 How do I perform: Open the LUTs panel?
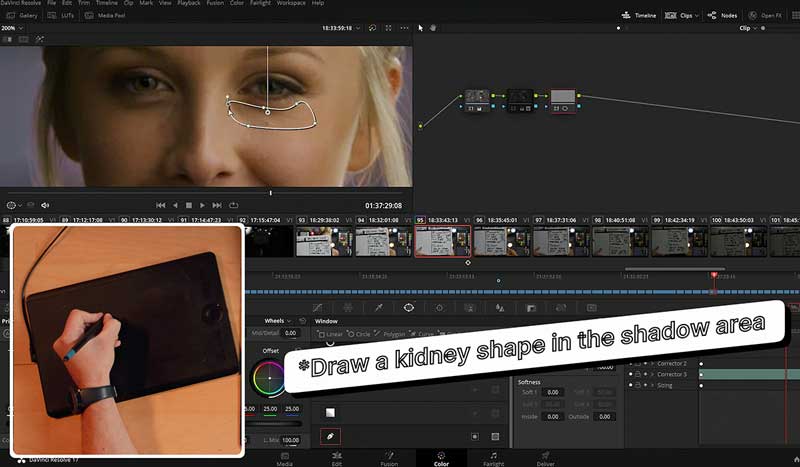pos(61,15)
